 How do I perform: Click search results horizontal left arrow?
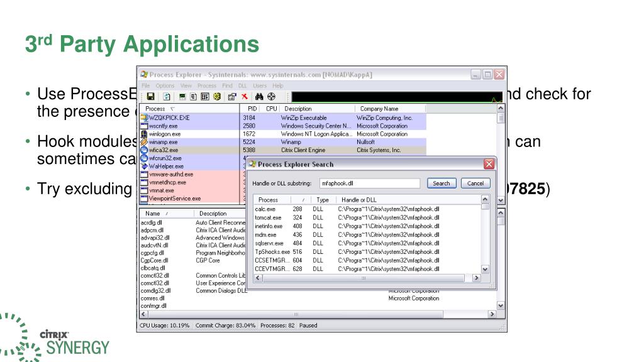point(258,278)
